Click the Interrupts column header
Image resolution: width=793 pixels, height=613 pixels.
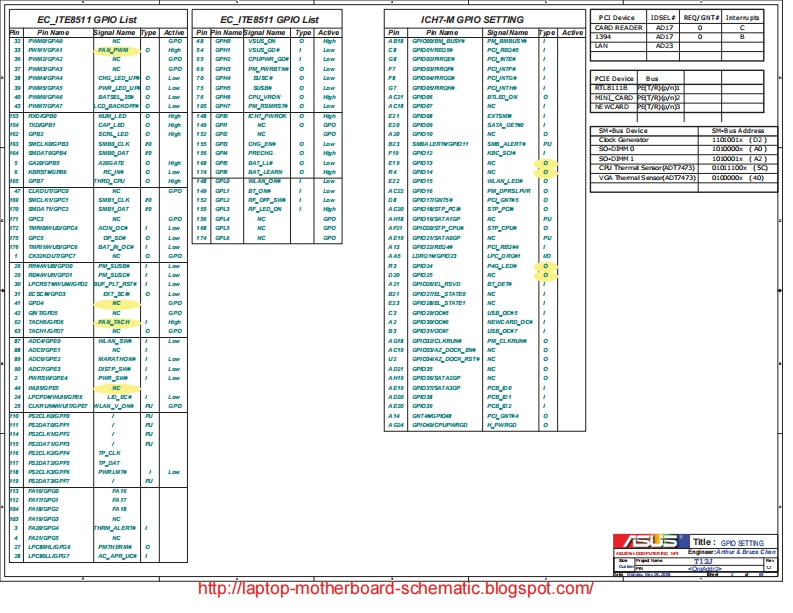pos(742,18)
